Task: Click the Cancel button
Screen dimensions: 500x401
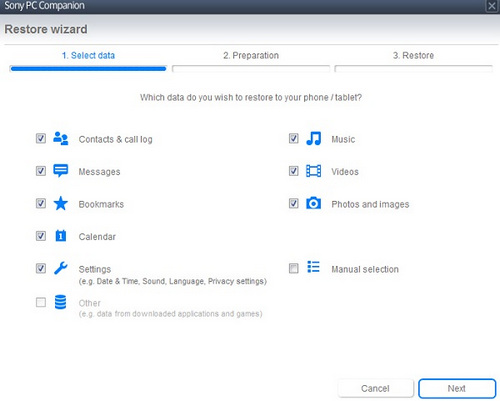Action: coord(375,388)
